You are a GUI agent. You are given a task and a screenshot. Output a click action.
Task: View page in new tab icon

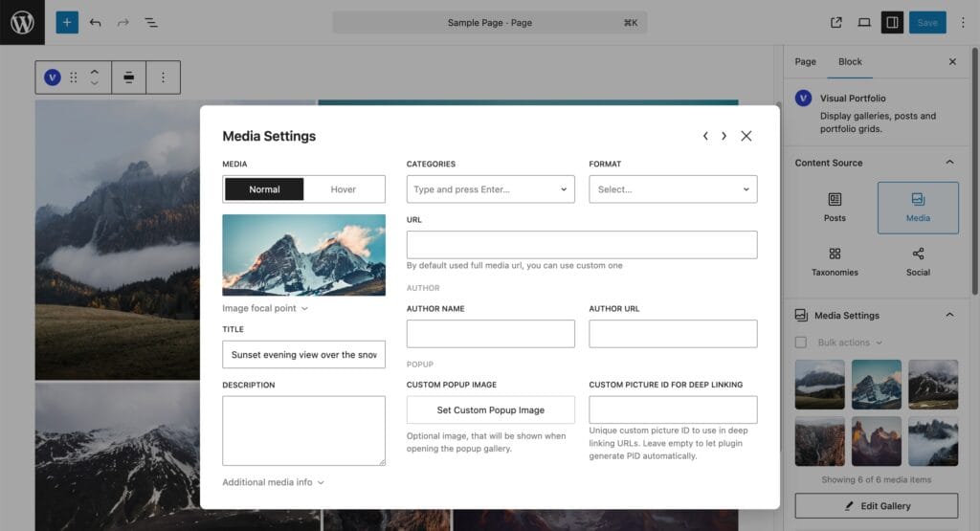(835, 23)
